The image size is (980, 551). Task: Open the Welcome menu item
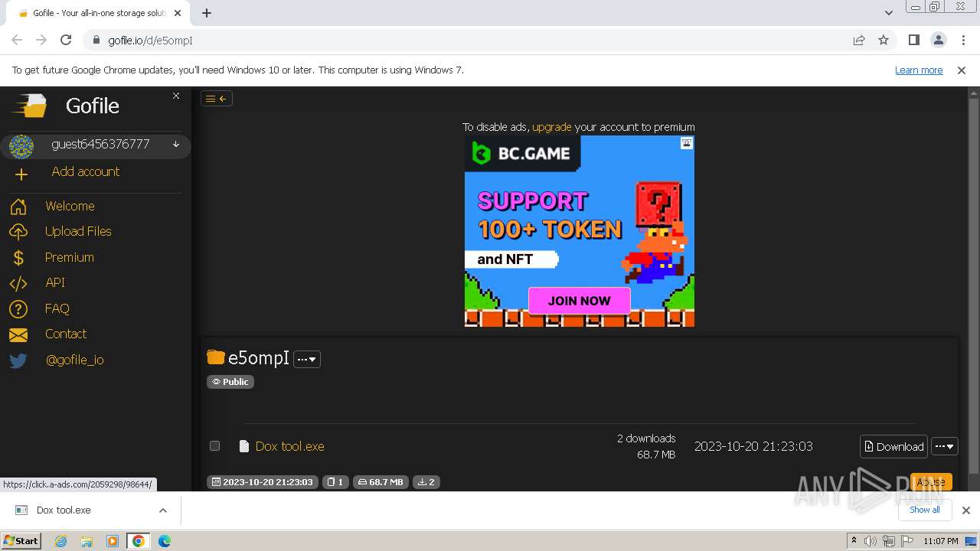point(70,206)
